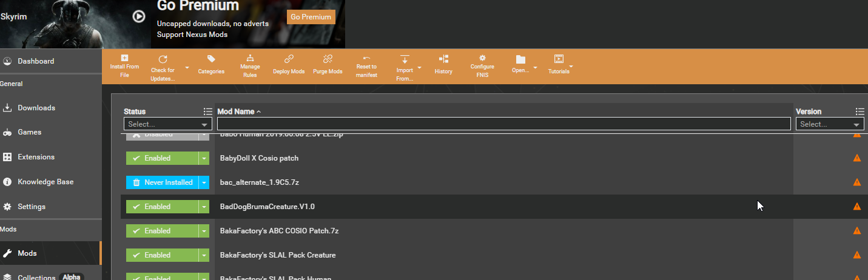The image size is (868, 280).
Task: Toggle Enabled status for BabyDoll X Cosio patch
Action: coord(162,158)
